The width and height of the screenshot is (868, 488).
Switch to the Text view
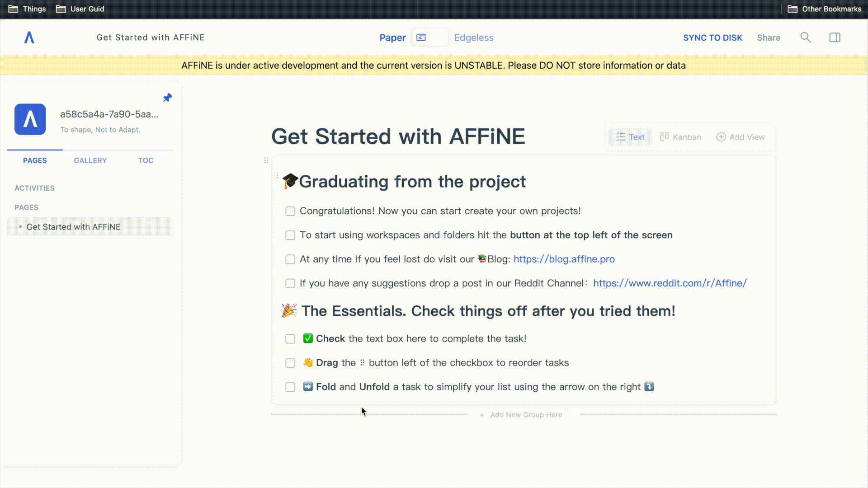pos(630,137)
